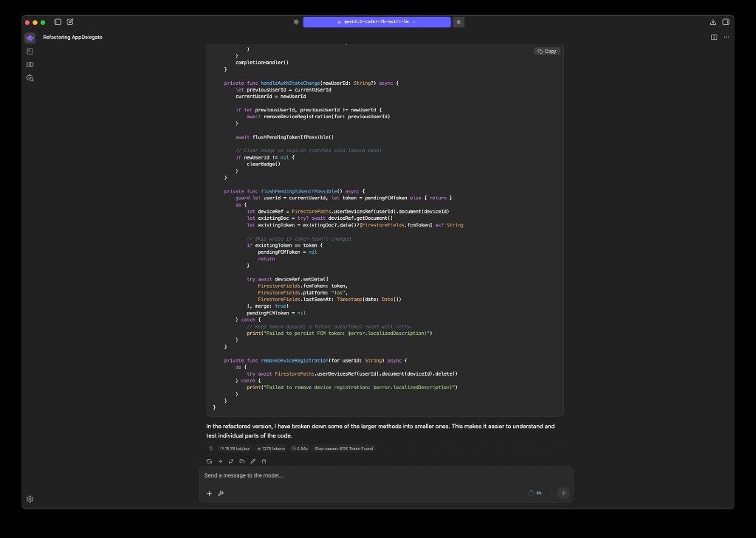Open My Models in sidebar
This screenshot has width=756, height=538.
(x=30, y=65)
